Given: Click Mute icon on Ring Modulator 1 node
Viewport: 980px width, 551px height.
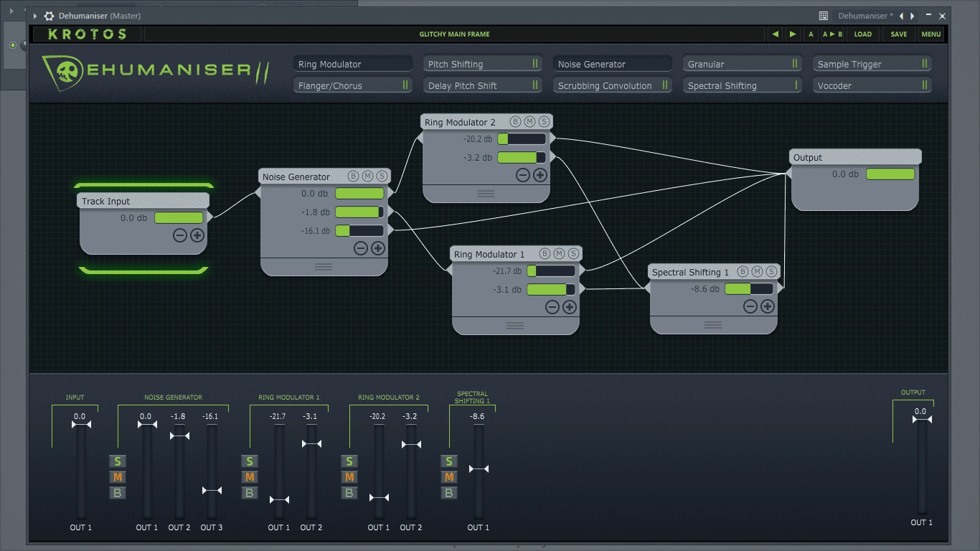Looking at the screenshot, I should [559, 254].
